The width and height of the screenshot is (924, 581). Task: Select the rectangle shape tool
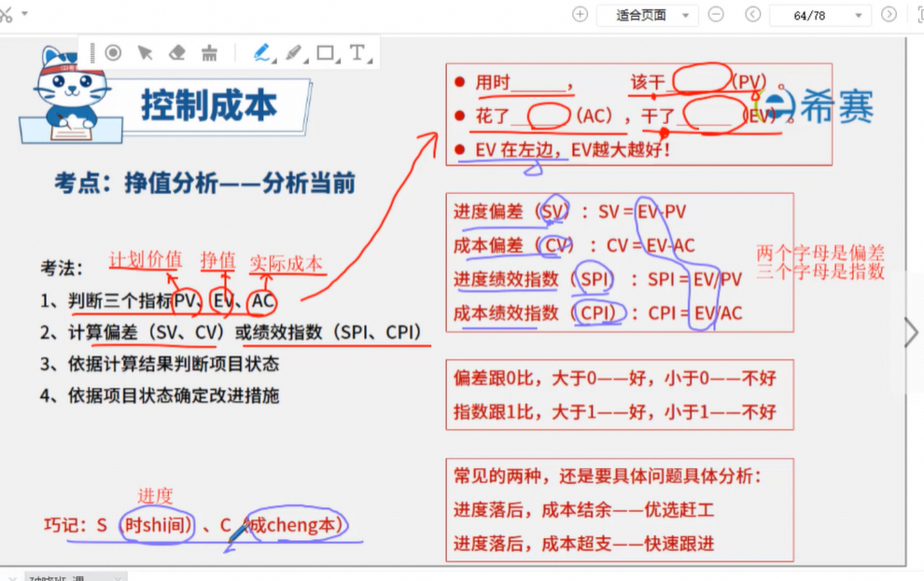click(325, 53)
